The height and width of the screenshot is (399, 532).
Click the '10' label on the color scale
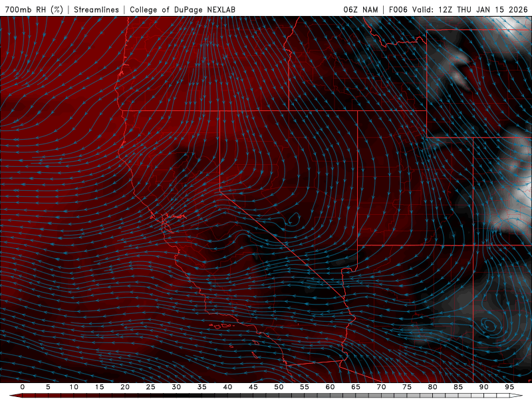(74, 387)
